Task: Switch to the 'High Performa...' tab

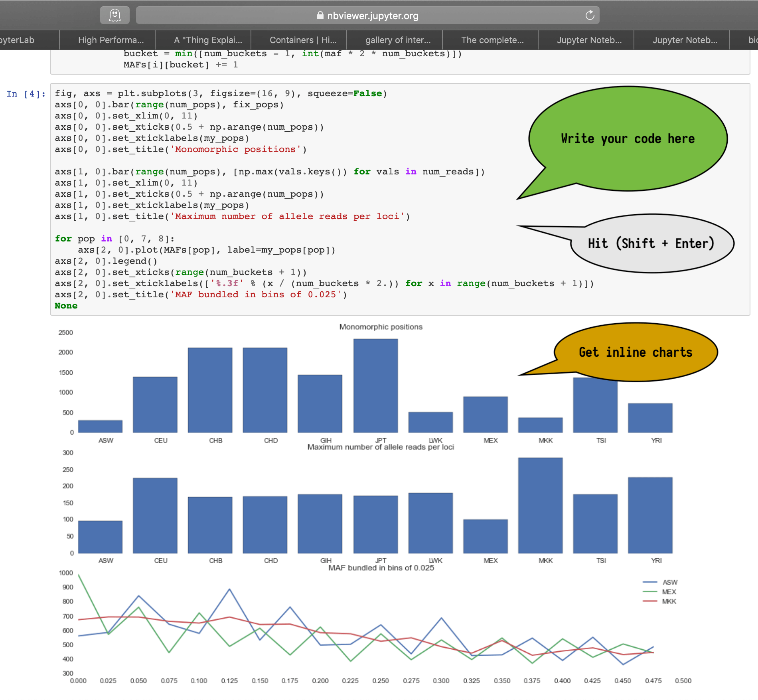Action: tap(111, 40)
